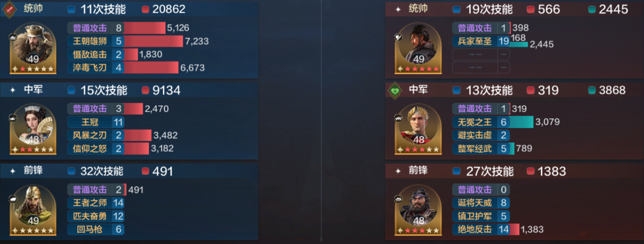Viewport: 644px width, 244px height.
Task: Click the left 前锋 section header
Action: click(x=129, y=171)
